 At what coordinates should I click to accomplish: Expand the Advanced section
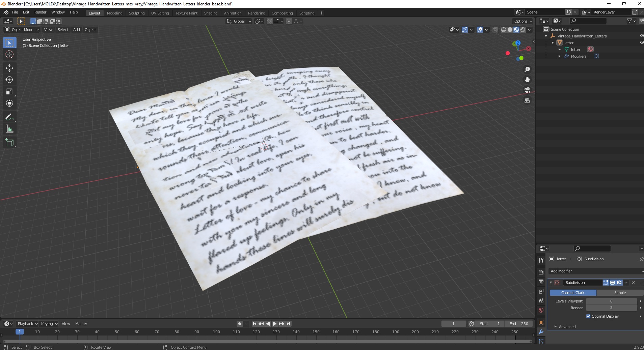(x=567, y=327)
